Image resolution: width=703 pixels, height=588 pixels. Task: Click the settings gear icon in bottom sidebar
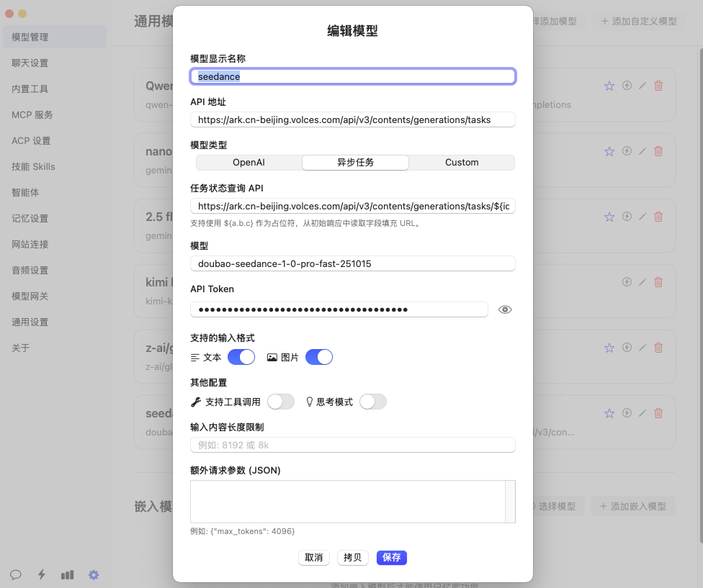coord(94,574)
